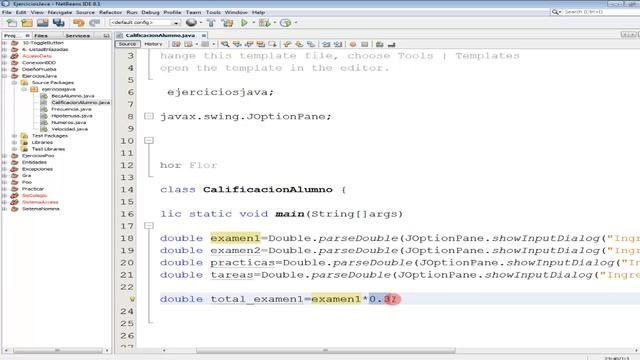Click the globe browser icon in toolbar
640x360 pixels.
tap(191, 23)
